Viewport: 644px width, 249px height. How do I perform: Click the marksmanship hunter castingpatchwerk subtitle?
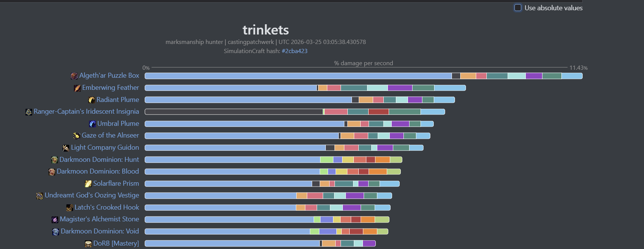point(266,42)
